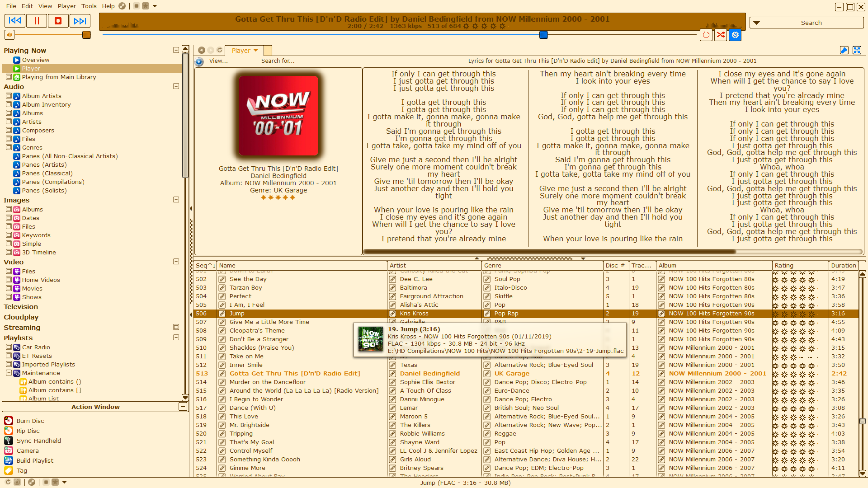This screenshot has width=868, height=488.
Task: Open the View menu
Action: pyautogui.click(x=45, y=6)
